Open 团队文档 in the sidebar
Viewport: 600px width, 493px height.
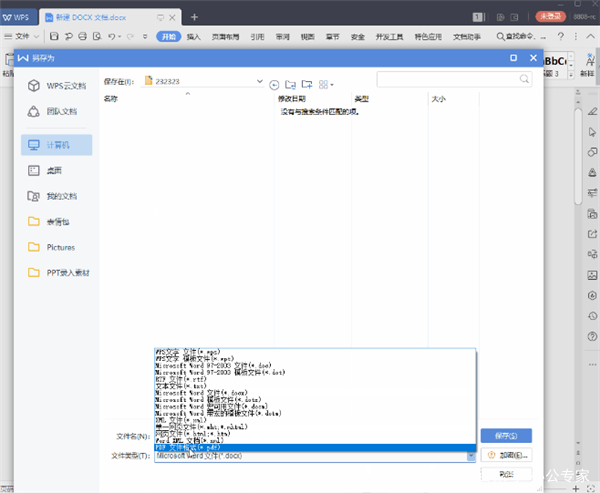click(x=57, y=111)
